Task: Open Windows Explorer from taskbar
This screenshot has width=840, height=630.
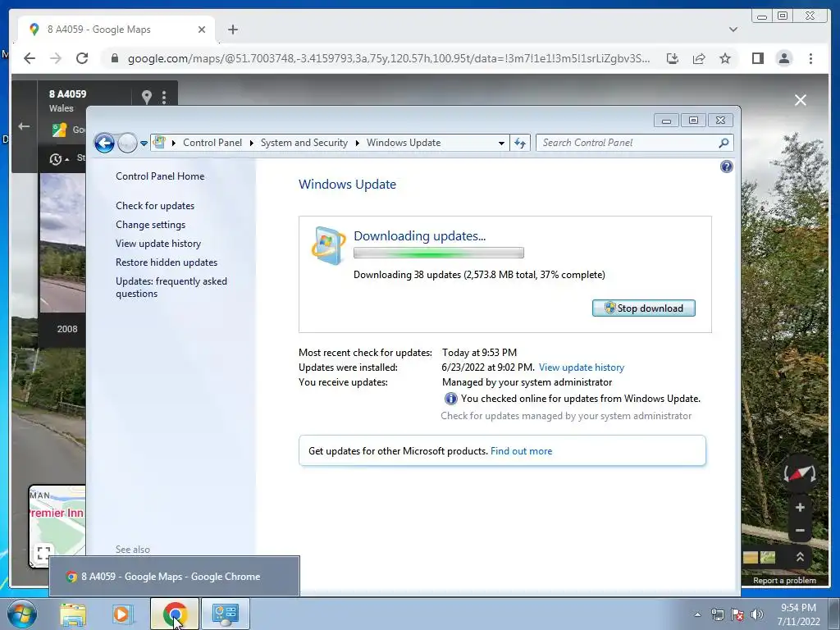Action: 73,614
